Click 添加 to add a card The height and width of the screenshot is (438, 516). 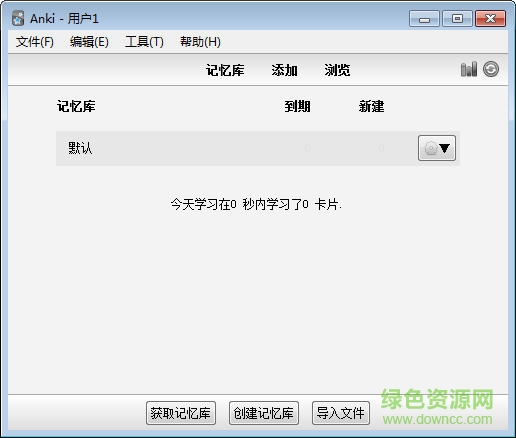tap(284, 70)
